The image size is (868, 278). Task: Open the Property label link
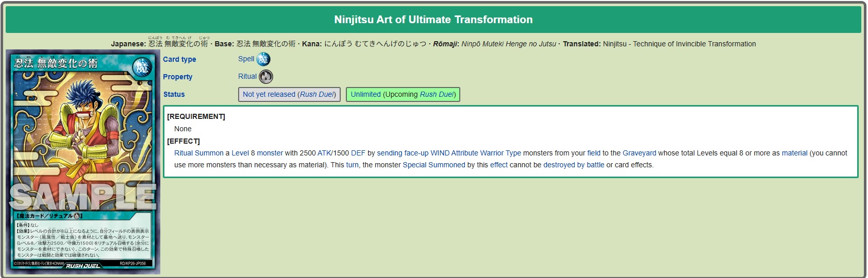(177, 77)
